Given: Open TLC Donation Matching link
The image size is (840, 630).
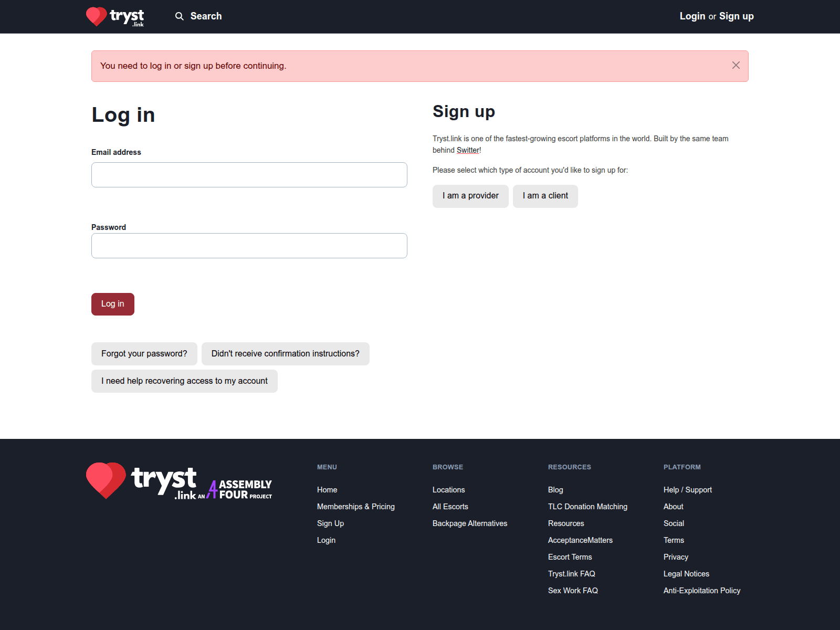Looking at the screenshot, I should (587, 507).
